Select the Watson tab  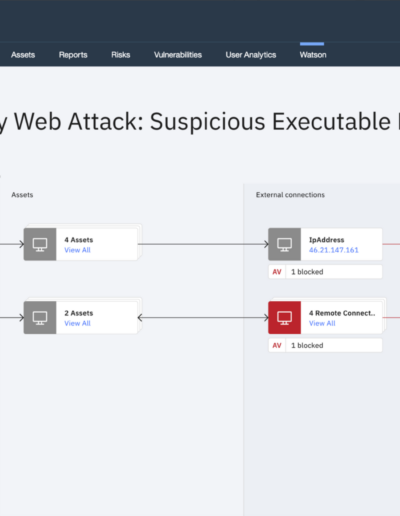pos(313,55)
